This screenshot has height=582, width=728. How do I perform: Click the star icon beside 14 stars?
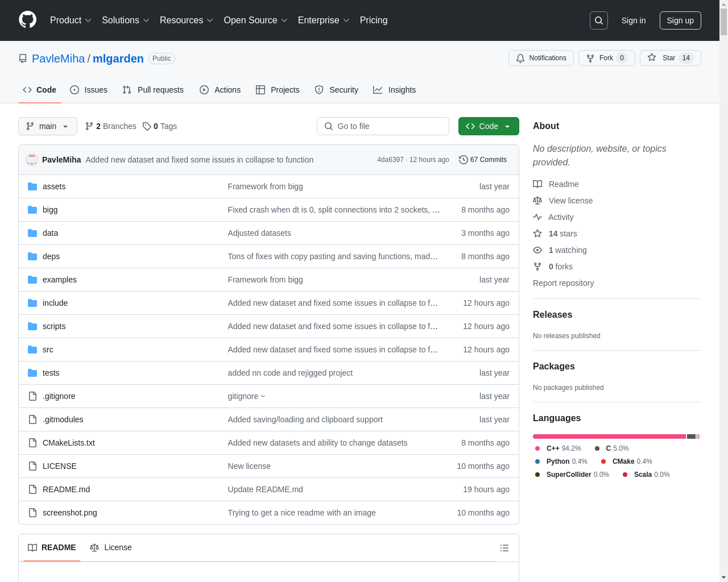(537, 234)
